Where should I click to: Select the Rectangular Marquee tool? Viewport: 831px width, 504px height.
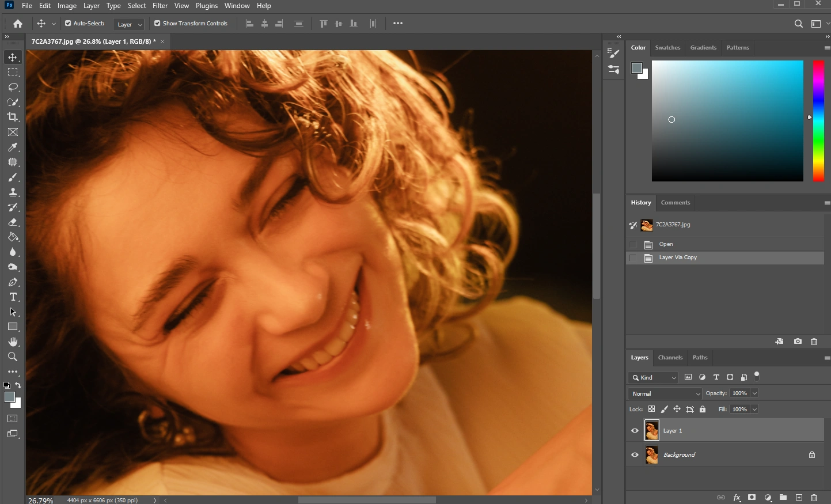[x=13, y=72]
